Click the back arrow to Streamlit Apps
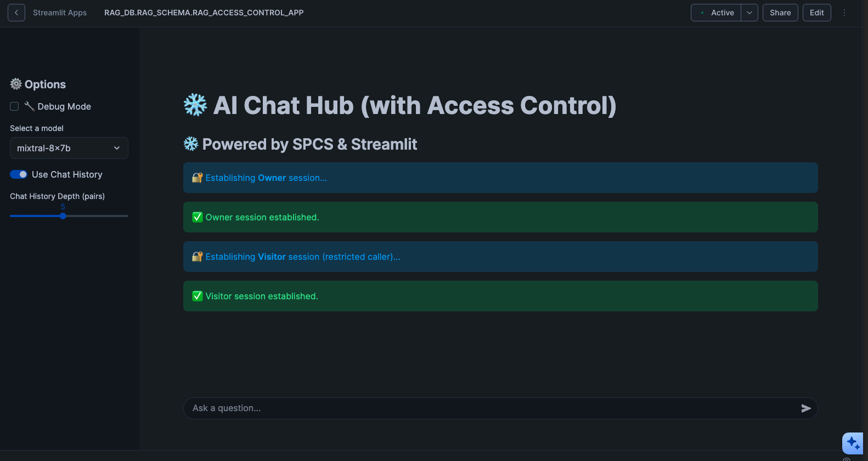 point(16,12)
